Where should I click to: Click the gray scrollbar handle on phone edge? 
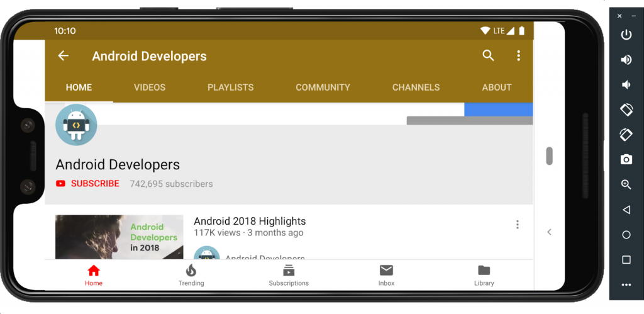549,156
